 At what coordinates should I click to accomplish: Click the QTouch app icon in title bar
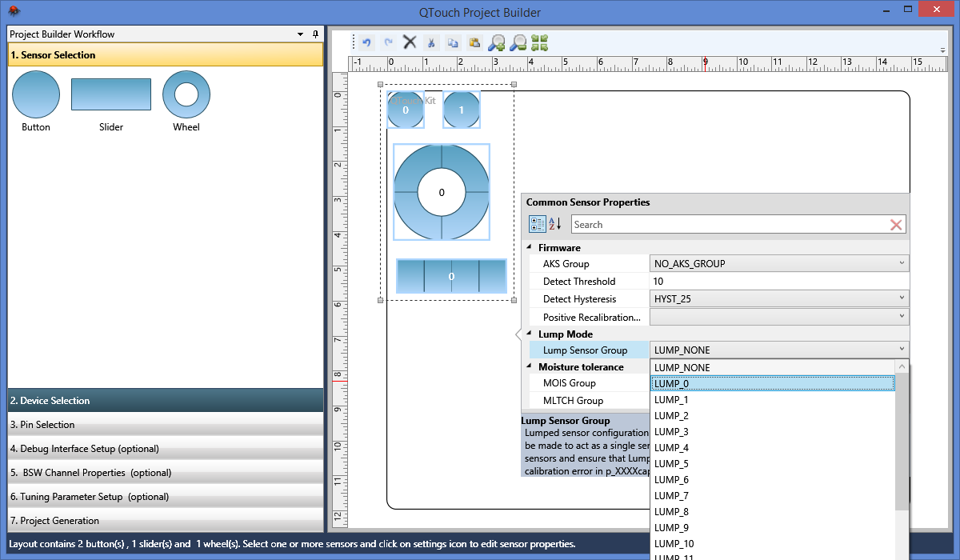tap(14, 11)
